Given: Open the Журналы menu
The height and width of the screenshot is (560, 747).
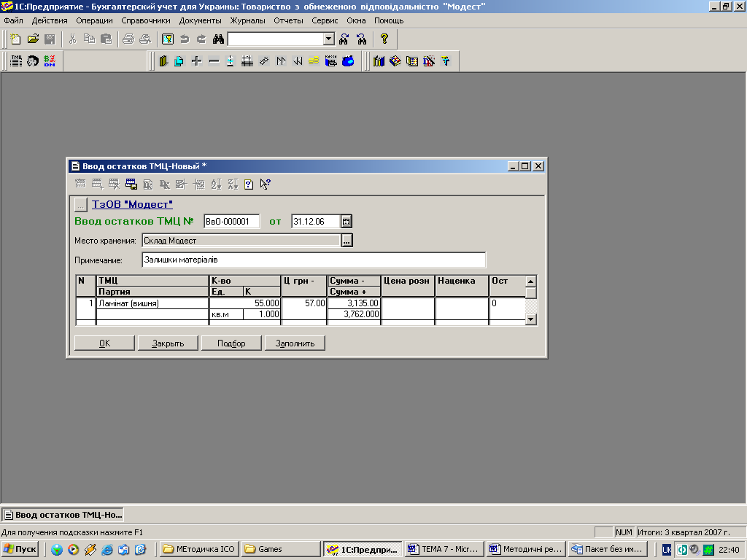Looking at the screenshot, I should [x=248, y=20].
